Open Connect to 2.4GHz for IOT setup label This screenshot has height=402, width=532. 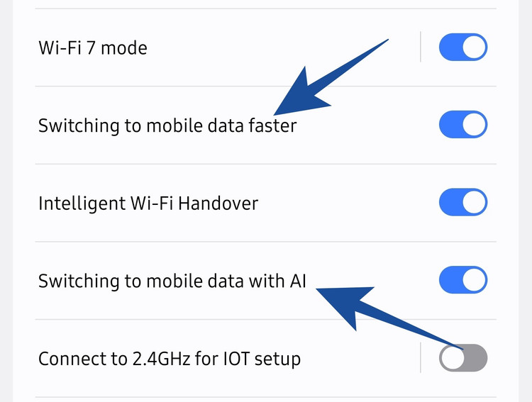click(x=170, y=359)
